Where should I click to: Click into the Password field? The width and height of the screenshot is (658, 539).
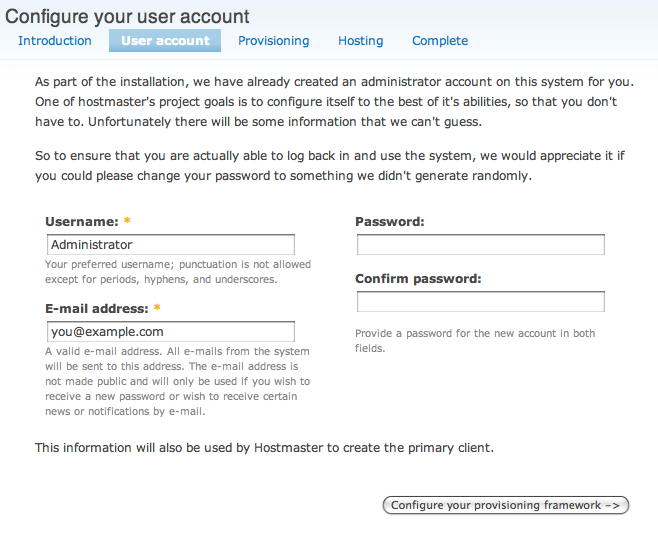[481, 245]
